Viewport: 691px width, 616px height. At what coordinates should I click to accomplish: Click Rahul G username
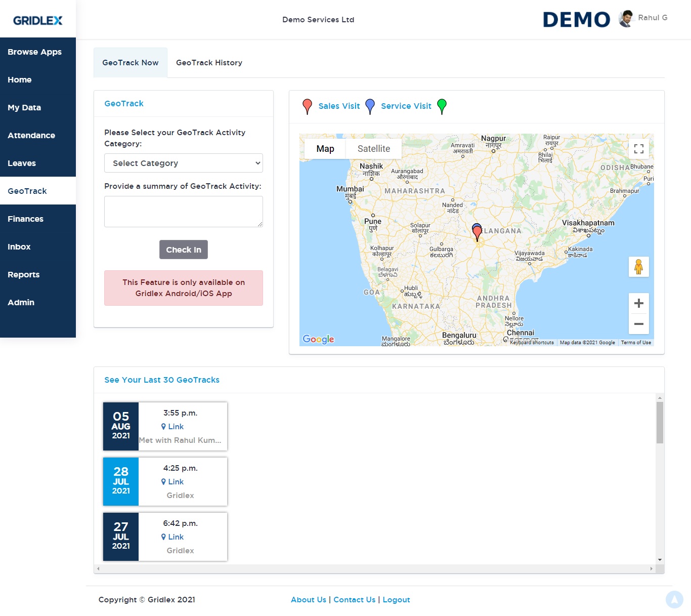pyautogui.click(x=653, y=18)
